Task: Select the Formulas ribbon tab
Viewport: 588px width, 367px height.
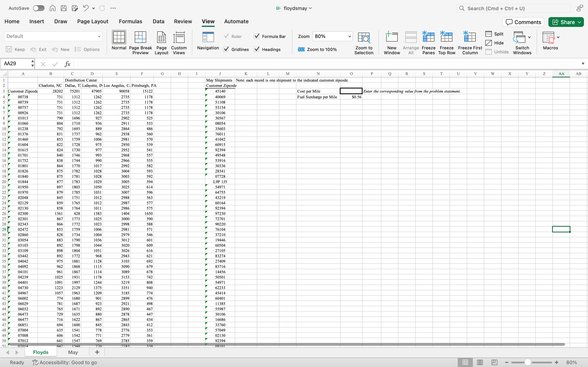Action: (130, 21)
